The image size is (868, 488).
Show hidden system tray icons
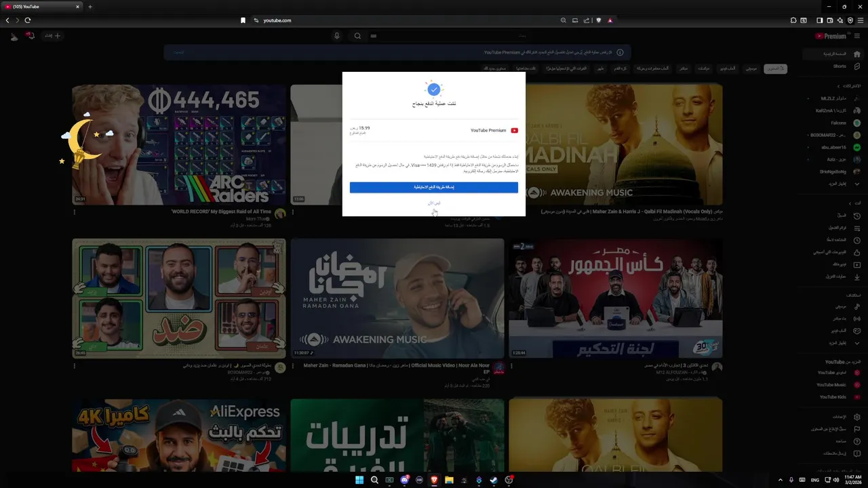[x=780, y=480]
